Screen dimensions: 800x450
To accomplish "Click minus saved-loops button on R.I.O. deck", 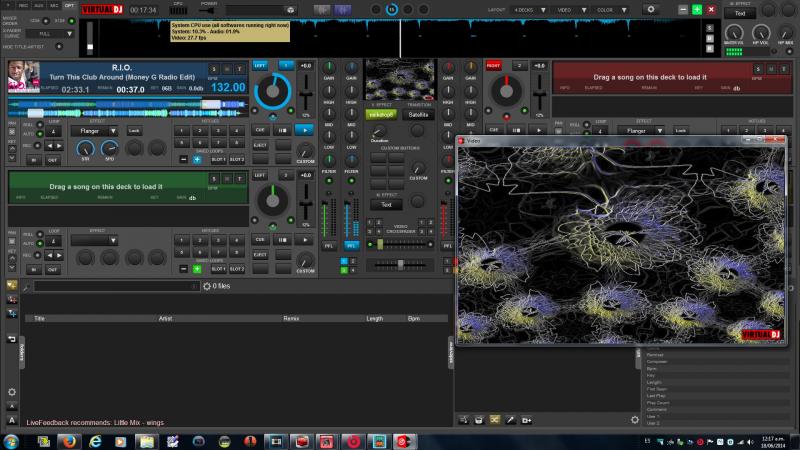I will pyautogui.click(x=184, y=160).
